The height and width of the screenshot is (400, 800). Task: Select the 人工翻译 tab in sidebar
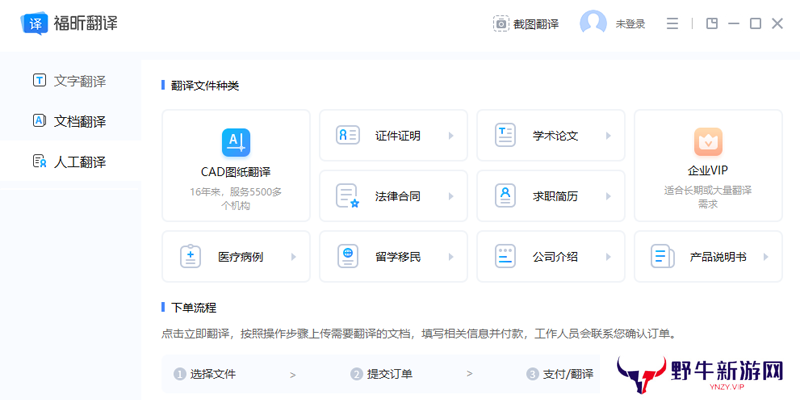[x=70, y=162]
